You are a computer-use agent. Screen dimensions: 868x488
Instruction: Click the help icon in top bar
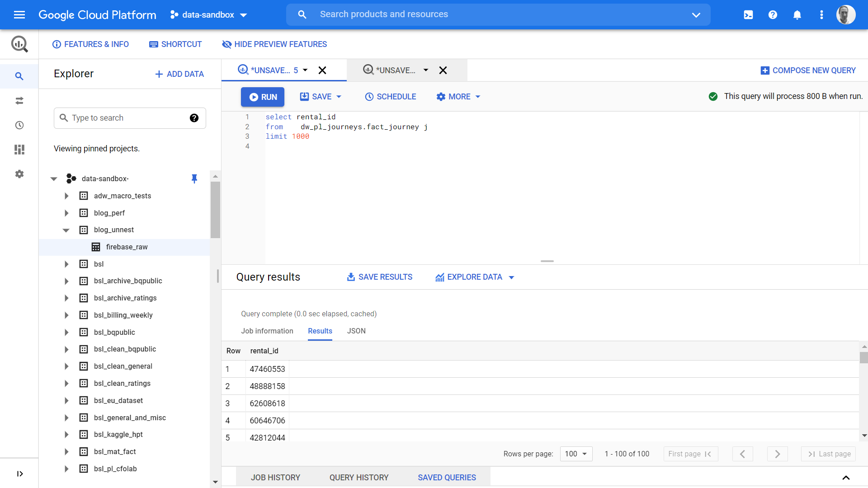pos(773,15)
